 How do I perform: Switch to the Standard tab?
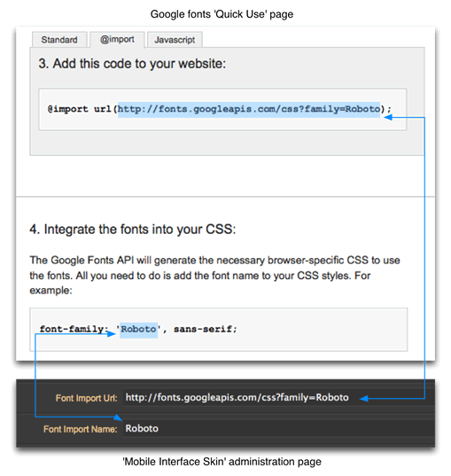click(59, 40)
